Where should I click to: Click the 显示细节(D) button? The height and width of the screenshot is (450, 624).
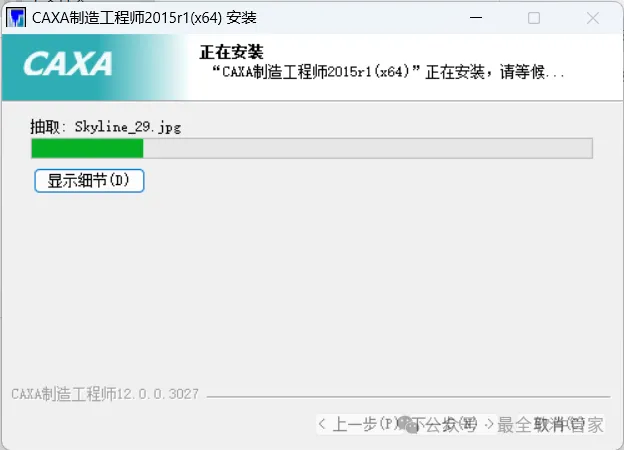click(x=89, y=181)
